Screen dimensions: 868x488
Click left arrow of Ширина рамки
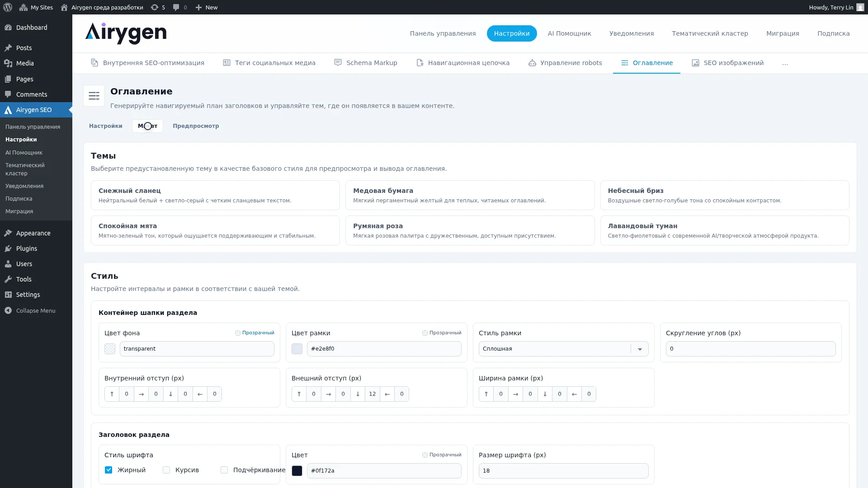click(x=574, y=394)
